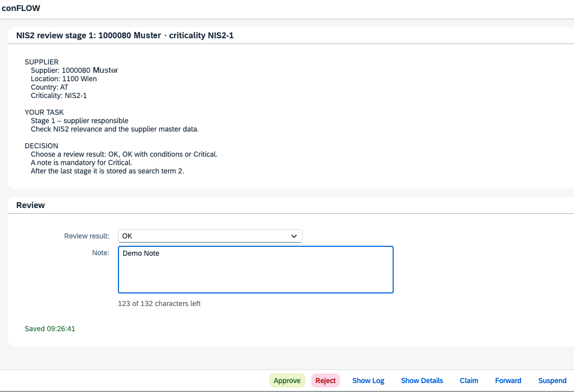Open the Review result dropdown arrow
This screenshot has height=392, width=574.
[294, 236]
